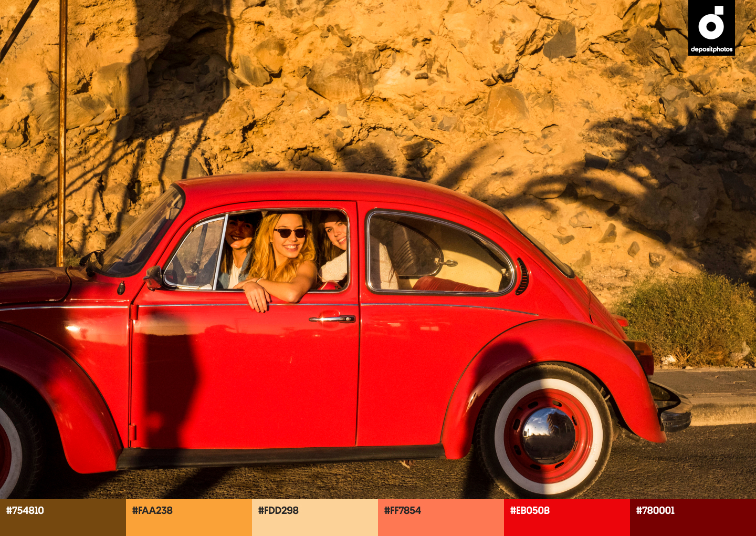Viewport: 756px width, 536px height.
Task: Choose the #780001 dark red swatch
Action: click(x=693, y=518)
